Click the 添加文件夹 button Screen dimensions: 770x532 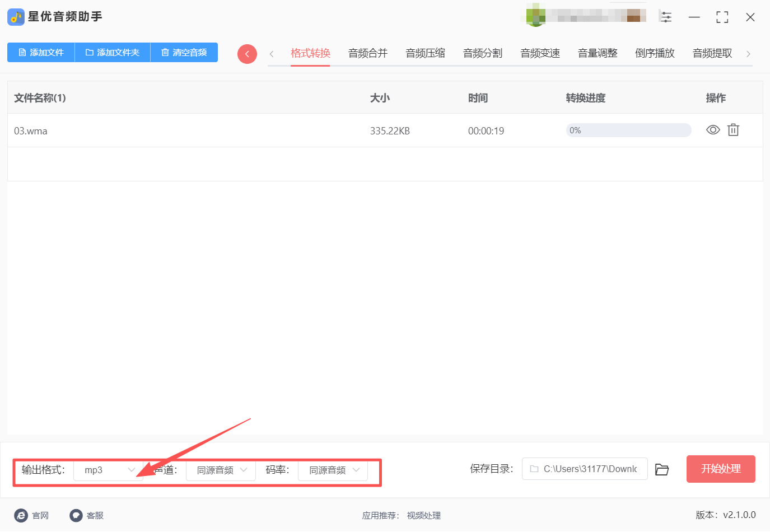tap(113, 53)
